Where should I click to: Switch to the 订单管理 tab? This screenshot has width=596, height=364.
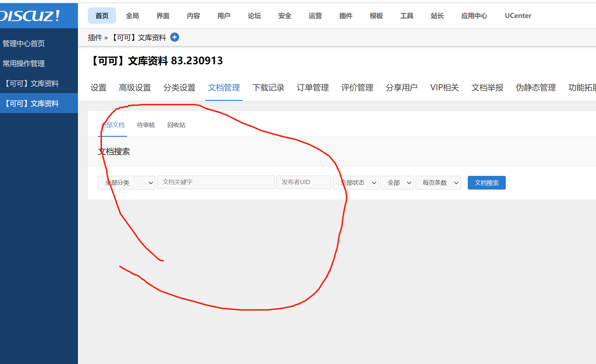point(313,87)
